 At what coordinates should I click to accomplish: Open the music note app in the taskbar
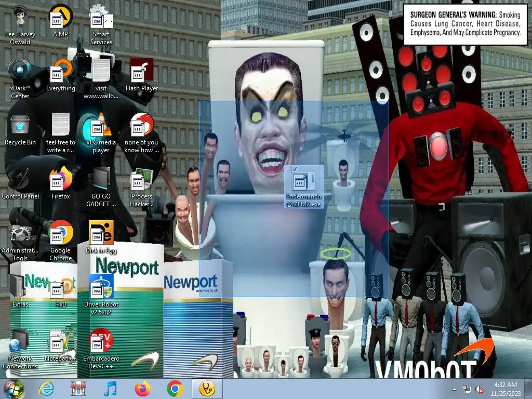coord(110,389)
